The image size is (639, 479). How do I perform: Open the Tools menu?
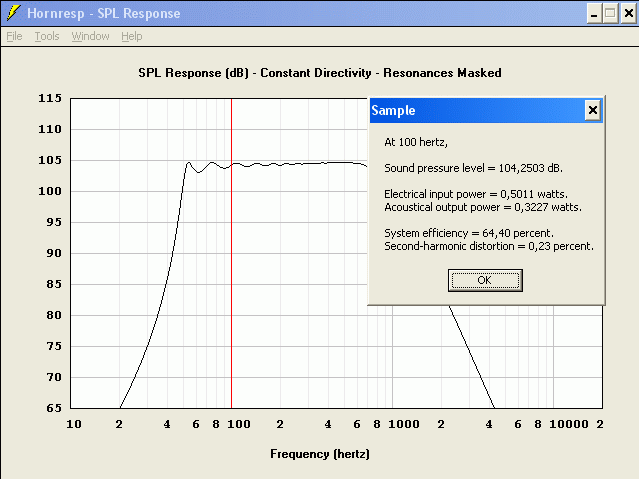click(47, 36)
